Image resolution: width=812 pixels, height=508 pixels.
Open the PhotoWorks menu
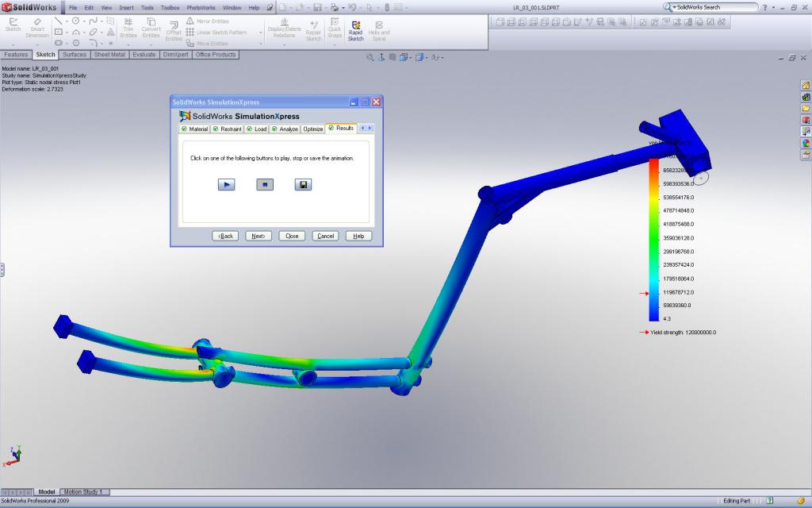click(201, 8)
